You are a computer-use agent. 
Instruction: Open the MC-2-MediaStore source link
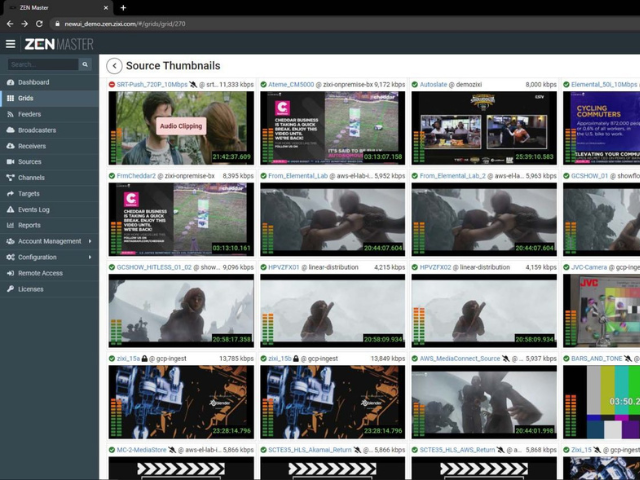pos(141,450)
